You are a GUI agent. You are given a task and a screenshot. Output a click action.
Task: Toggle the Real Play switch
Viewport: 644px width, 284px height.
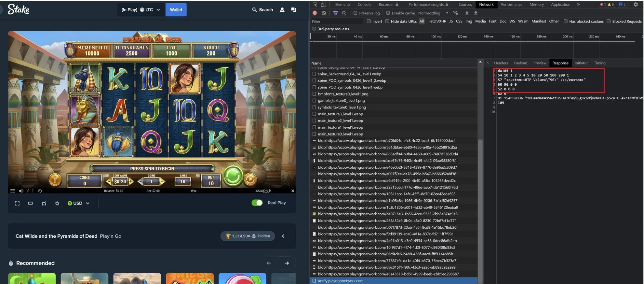pyautogui.click(x=257, y=203)
